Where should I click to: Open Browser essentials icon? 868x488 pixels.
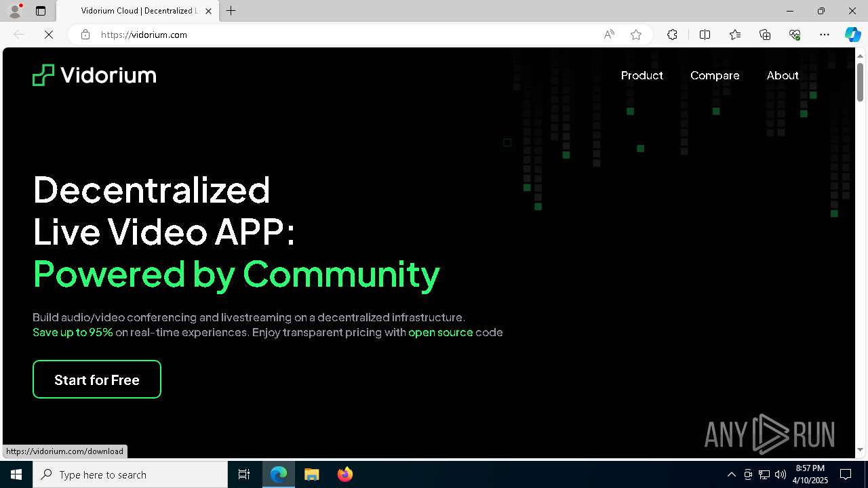795,35
